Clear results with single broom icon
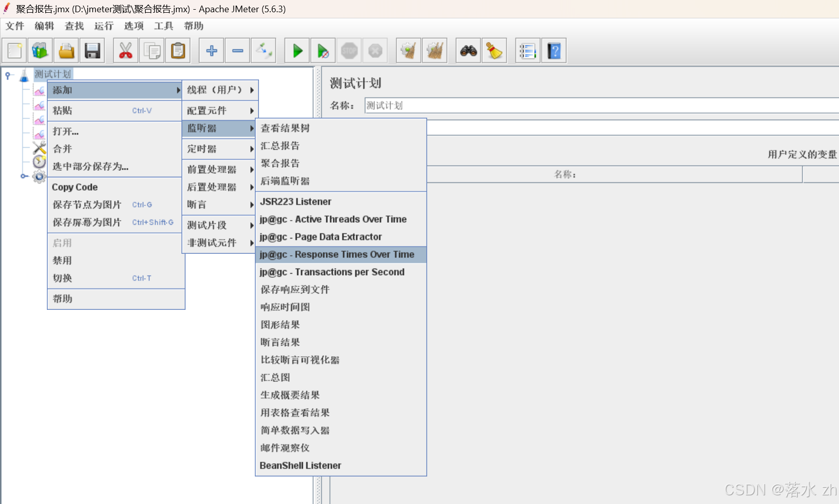The width and height of the screenshot is (839, 504). tap(409, 50)
